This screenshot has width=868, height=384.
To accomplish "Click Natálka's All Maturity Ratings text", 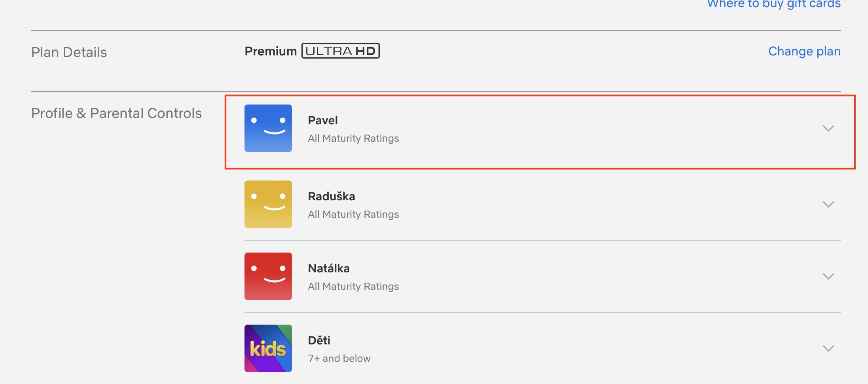I will click(x=353, y=287).
